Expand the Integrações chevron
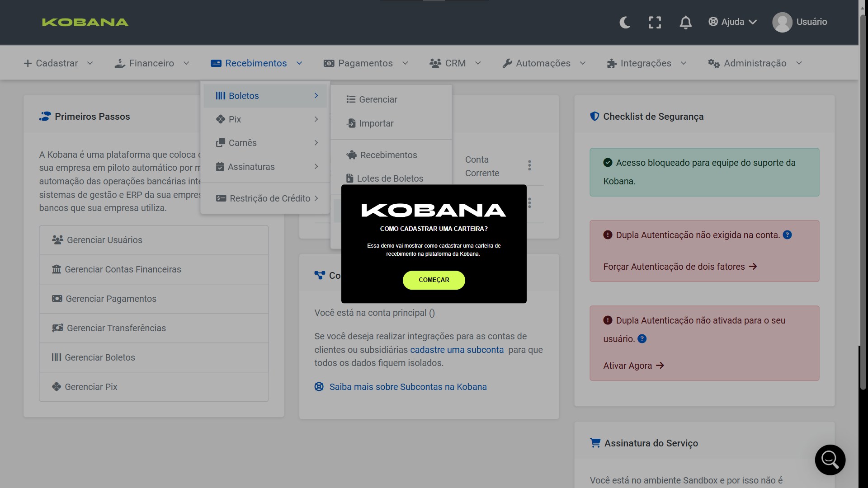The image size is (868, 488). click(x=683, y=63)
